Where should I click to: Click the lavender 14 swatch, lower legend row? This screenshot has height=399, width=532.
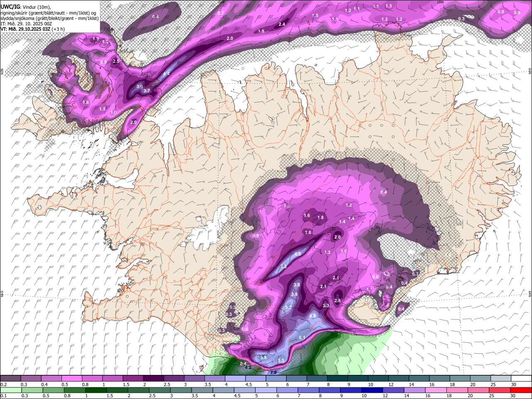coord(415,389)
